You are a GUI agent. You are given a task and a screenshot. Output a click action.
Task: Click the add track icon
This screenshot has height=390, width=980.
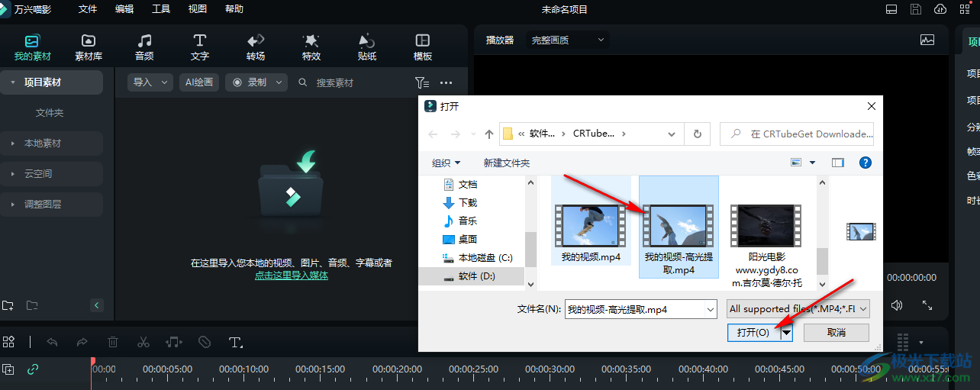pyautogui.click(x=8, y=369)
